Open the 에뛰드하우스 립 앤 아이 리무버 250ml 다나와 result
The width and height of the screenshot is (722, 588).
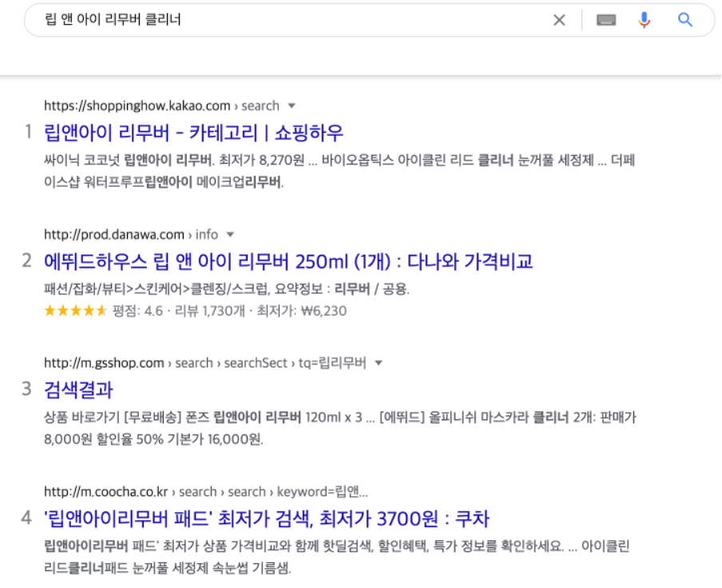(x=288, y=261)
